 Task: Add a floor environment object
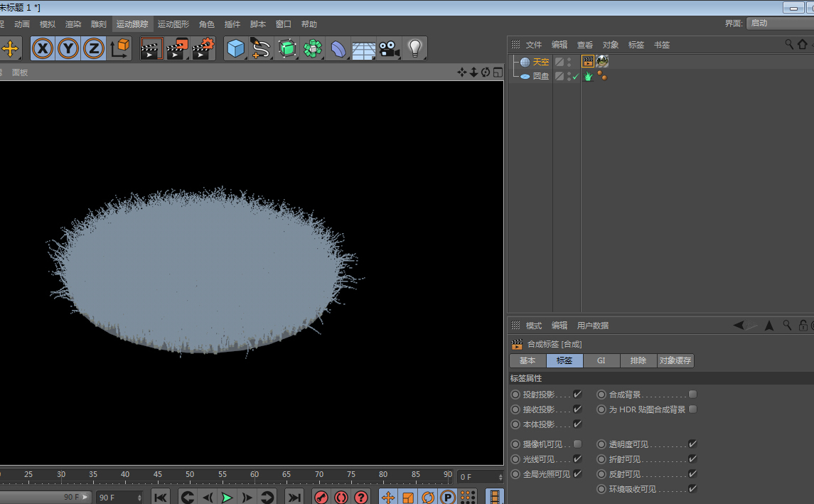363,49
